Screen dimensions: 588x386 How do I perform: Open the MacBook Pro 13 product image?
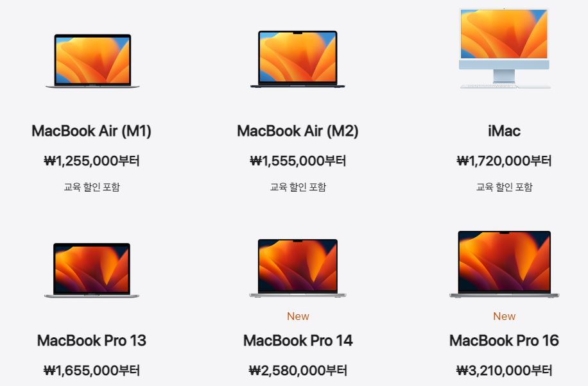92,270
